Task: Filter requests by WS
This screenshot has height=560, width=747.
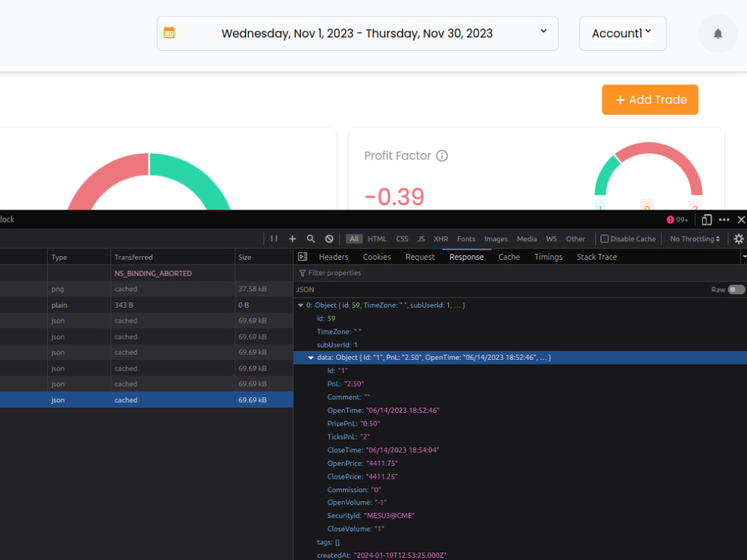Action: (551, 239)
